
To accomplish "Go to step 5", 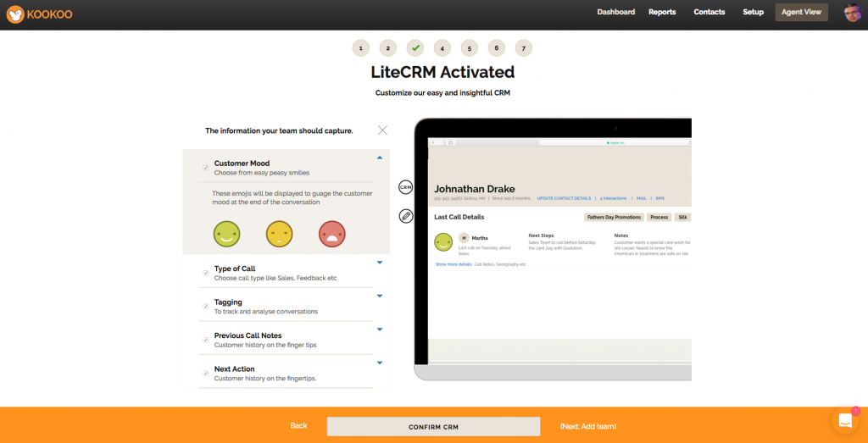I will coord(470,48).
